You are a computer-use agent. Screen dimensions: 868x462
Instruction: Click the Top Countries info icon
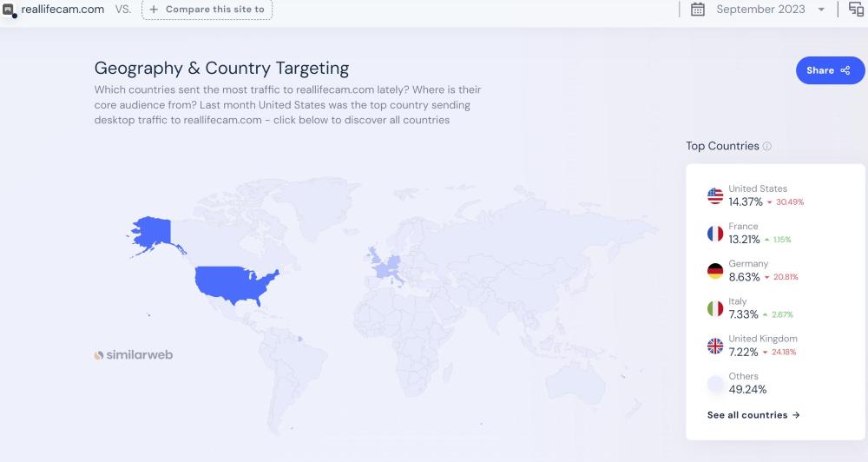(x=767, y=147)
